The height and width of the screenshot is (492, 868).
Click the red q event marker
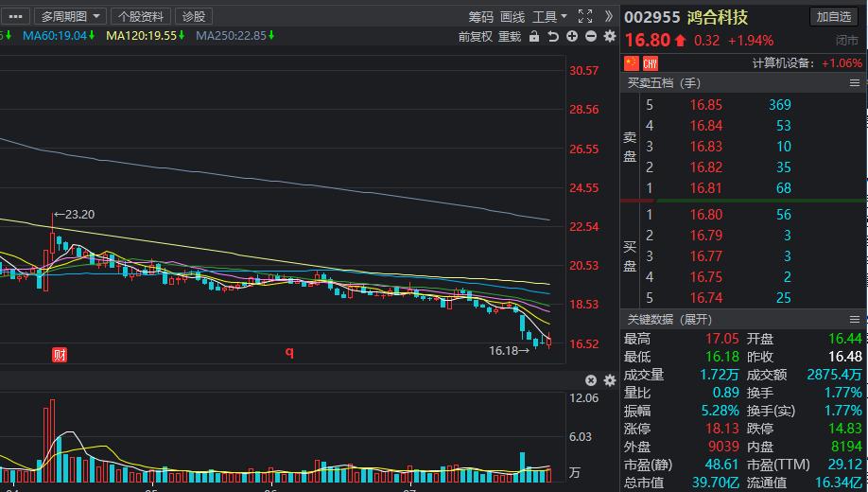coord(289,352)
